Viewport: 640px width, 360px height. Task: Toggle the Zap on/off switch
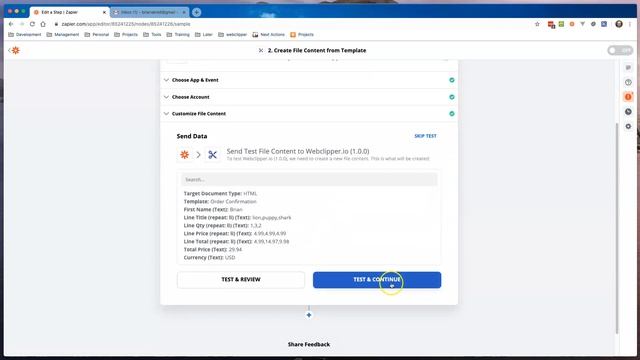click(x=620, y=50)
